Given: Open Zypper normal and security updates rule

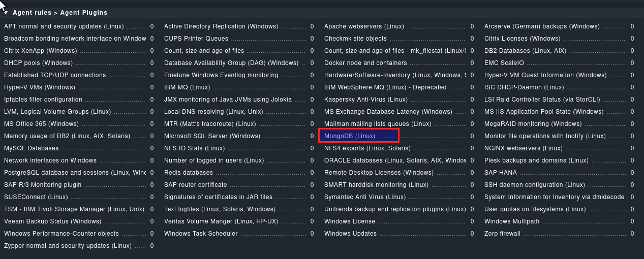Looking at the screenshot, I should pos(68,246).
